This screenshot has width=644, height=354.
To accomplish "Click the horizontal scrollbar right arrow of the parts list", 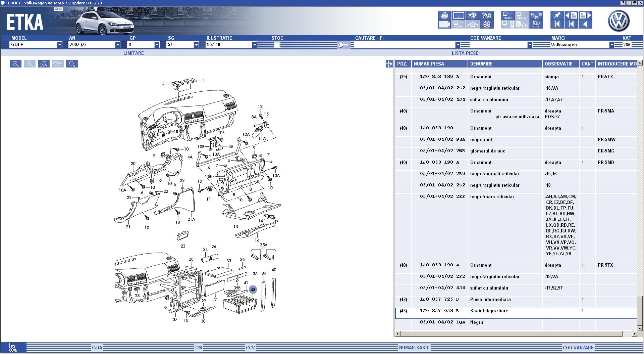I will click(634, 334).
